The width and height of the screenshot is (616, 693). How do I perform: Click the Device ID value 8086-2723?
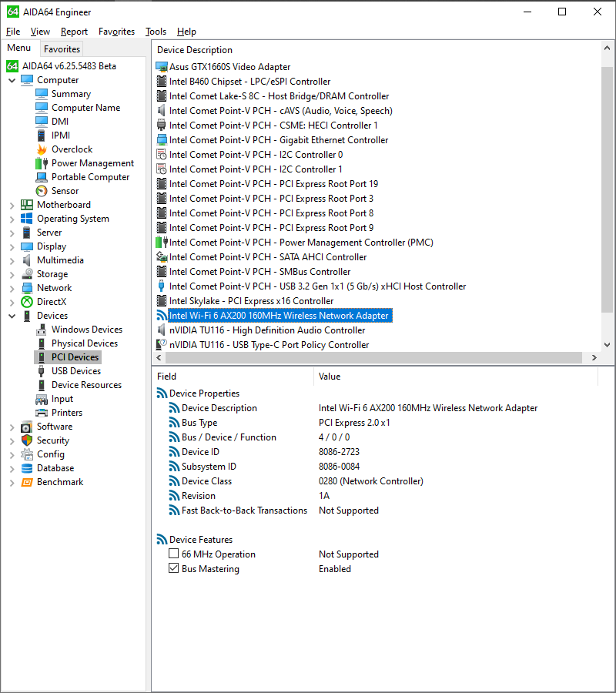pyautogui.click(x=339, y=452)
